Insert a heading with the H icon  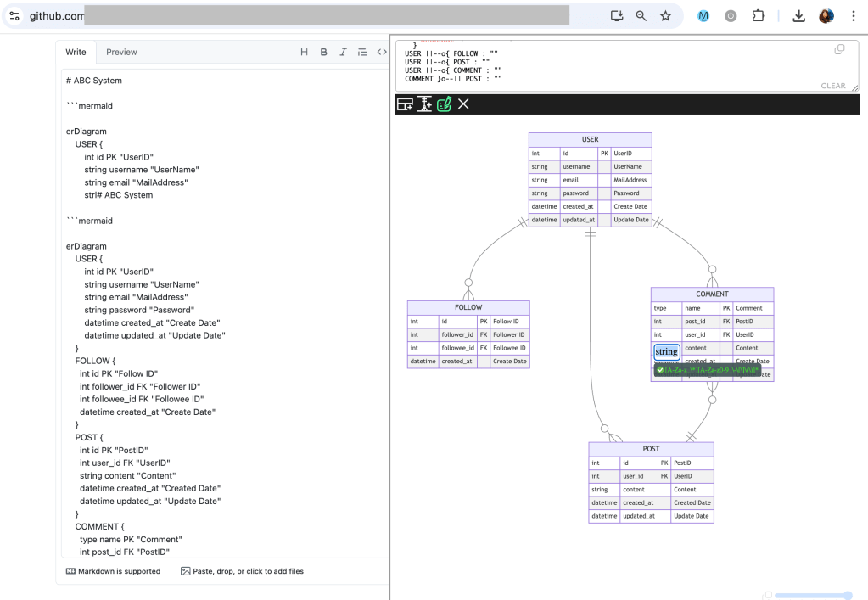pyautogui.click(x=305, y=53)
